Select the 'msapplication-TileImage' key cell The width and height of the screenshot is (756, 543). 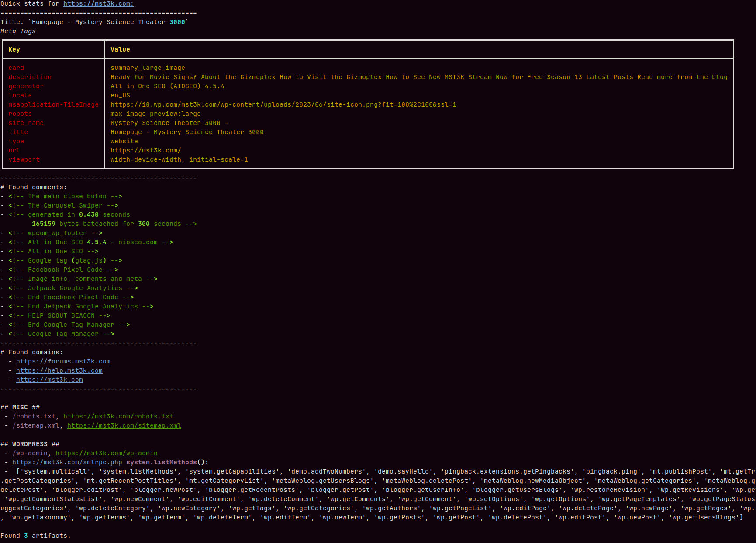[x=53, y=104]
